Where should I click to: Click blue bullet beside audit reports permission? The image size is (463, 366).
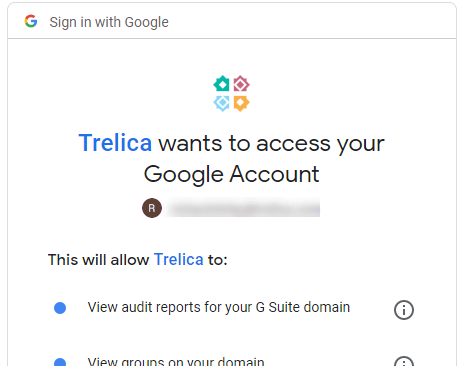coord(60,308)
